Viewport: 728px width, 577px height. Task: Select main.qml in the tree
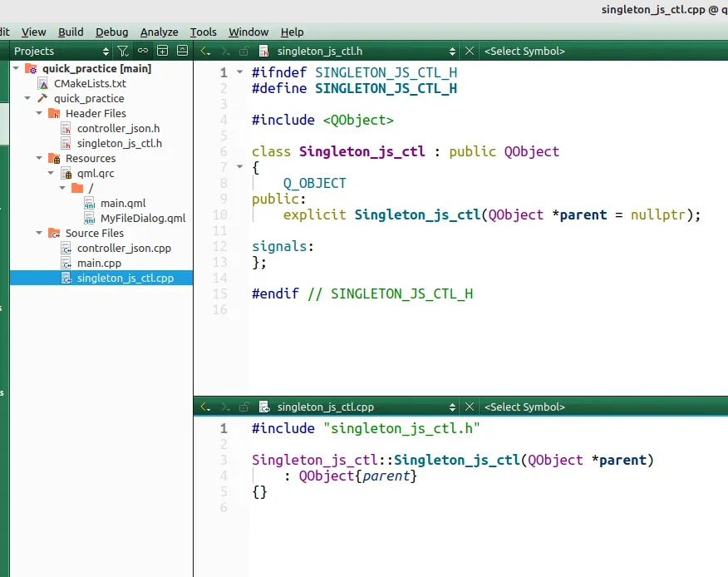pyautogui.click(x=123, y=204)
